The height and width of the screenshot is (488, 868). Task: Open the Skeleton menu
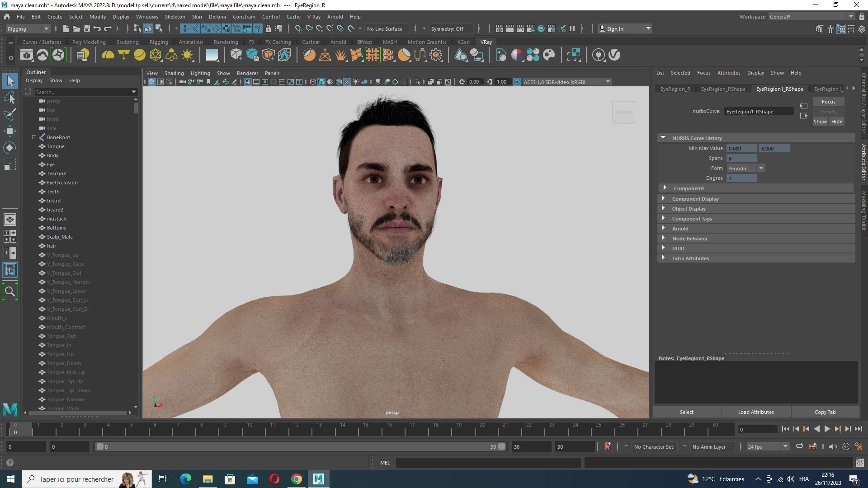click(175, 17)
